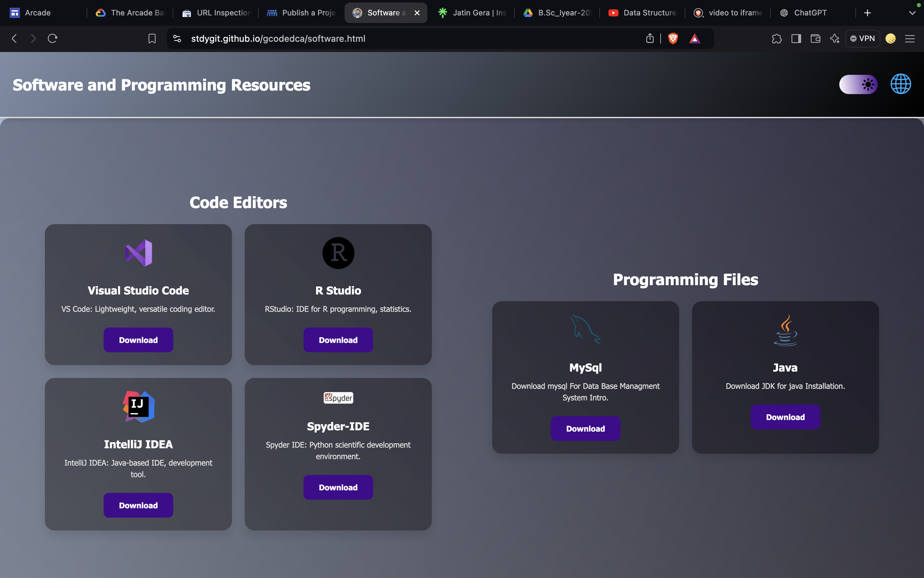Download MySql
The image size is (924, 578).
point(585,429)
